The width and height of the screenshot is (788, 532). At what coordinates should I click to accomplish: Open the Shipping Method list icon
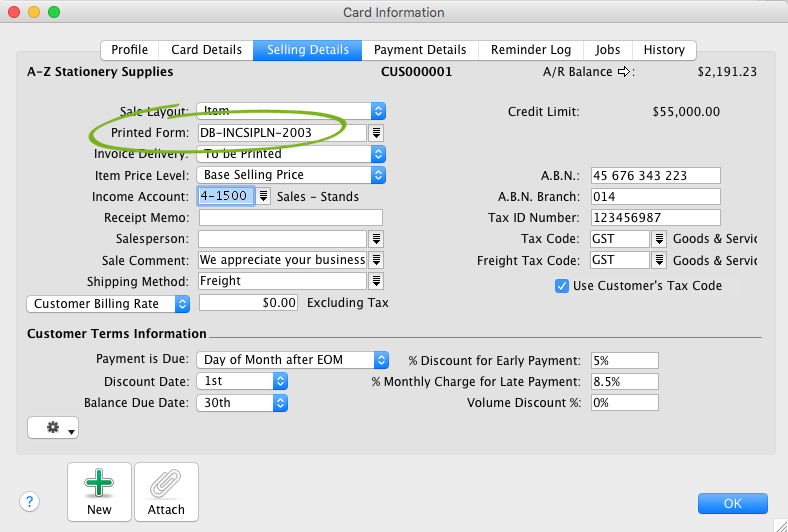click(x=377, y=282)
